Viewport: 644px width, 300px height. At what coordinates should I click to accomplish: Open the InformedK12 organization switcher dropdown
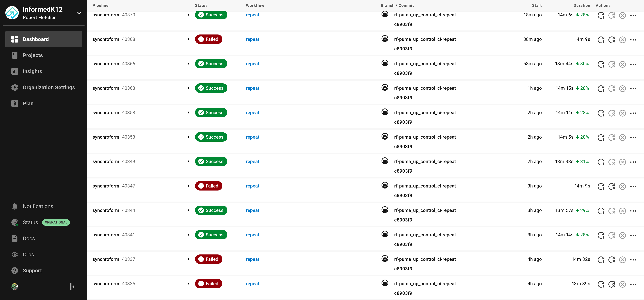pyautogui.click(x=79, y=13)
